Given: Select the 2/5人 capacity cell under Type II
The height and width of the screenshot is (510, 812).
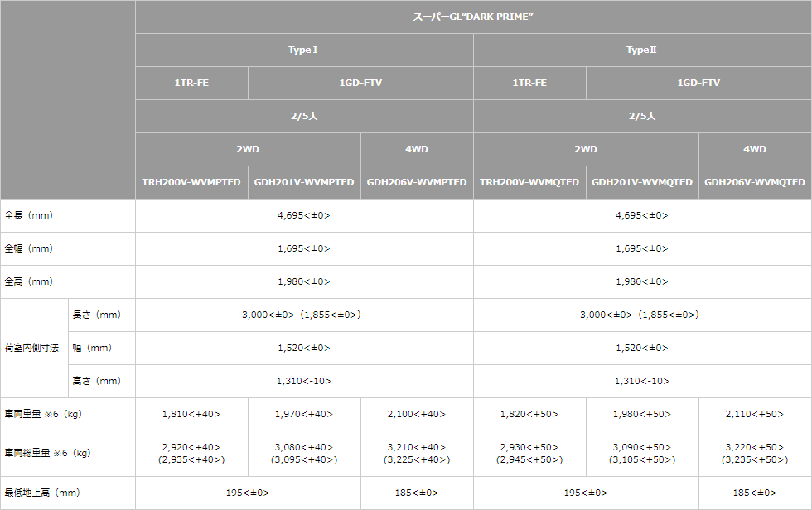Looking at the screenshot, I should (642, 117).
